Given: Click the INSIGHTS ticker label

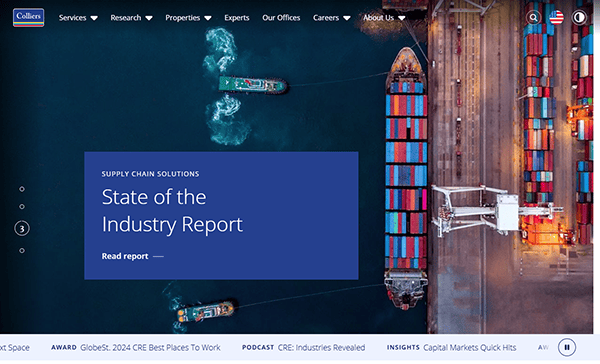Looking at the screenshot, I should pyautogui.click(x=403, y=348).
